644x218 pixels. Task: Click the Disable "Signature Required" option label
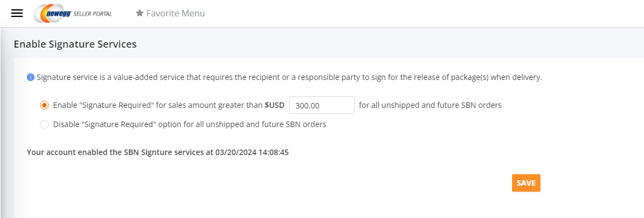(189, 124)
